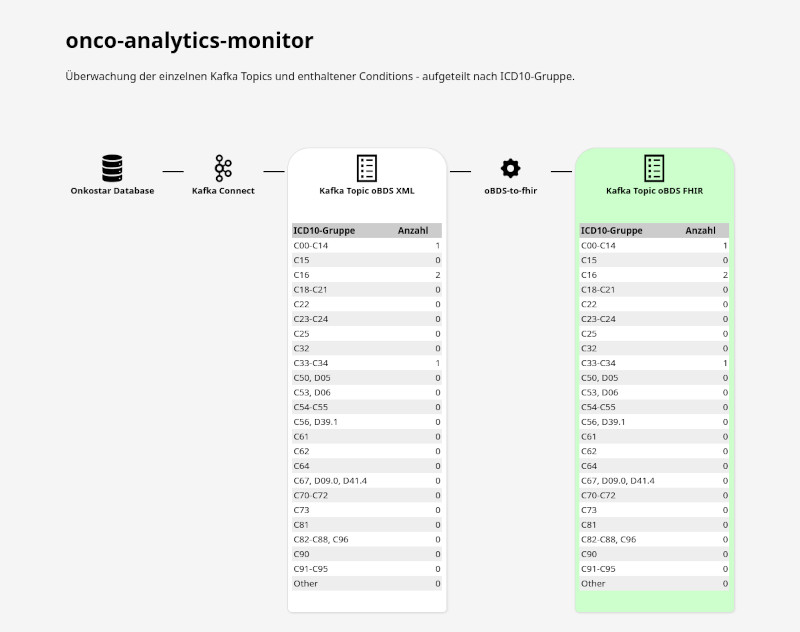Select row 'C00-C14' in oBDS FHIR table
The width and height of the screenshot is (800, 632).
click(654, 245)
